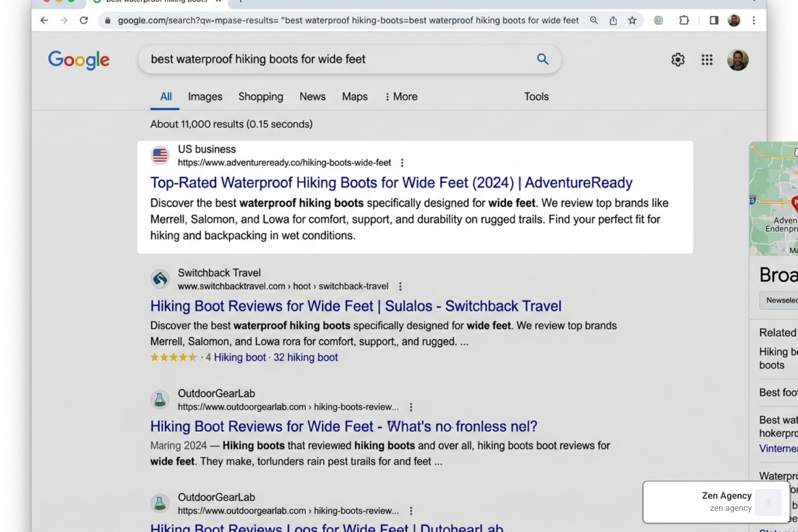Image resolution: width=798 pixels, height=532 pixels.
Task: Open Switchback Travel Hiking Boot Reviews link
Action: 356,306
